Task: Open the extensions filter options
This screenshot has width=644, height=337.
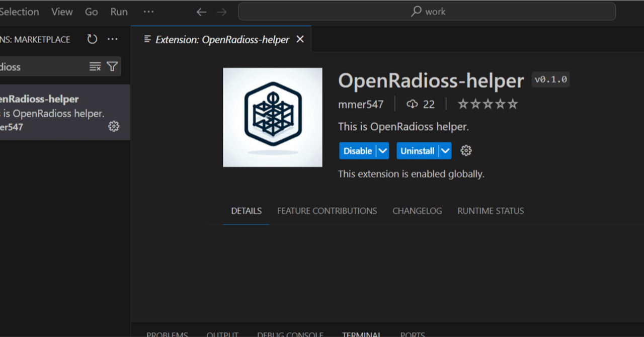Action: tap(112, 66)
